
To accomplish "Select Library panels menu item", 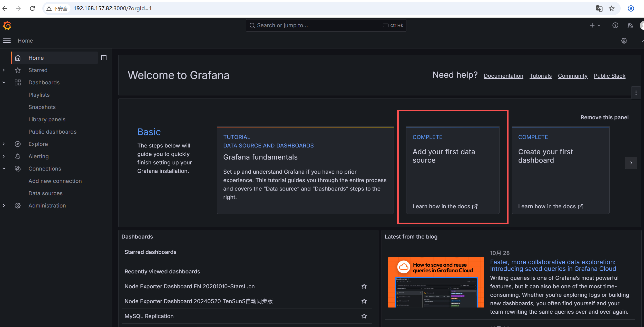I will pyautogui.click(x=47, y=119).
